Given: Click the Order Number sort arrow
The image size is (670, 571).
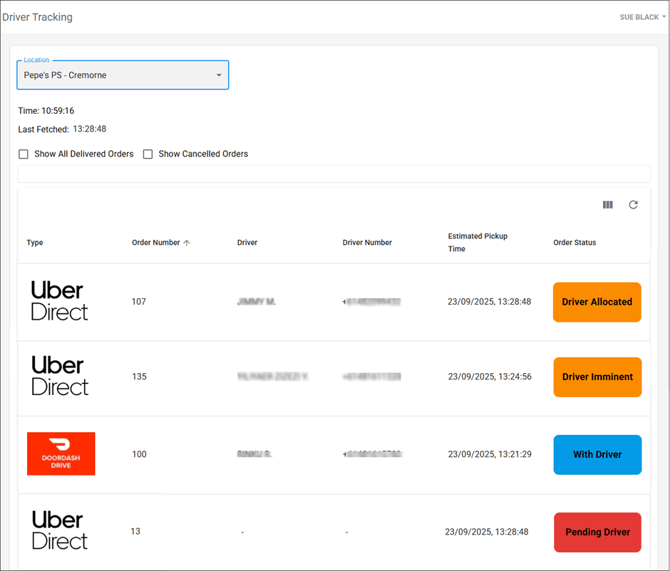Looking at the screenshot, I should [x=187, y=243].
